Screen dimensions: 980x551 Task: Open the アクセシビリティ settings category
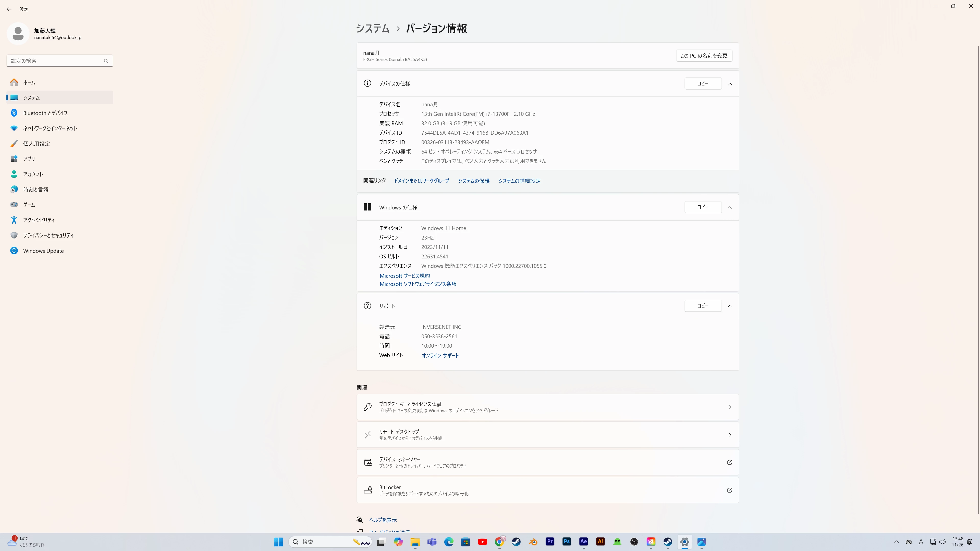39,220
